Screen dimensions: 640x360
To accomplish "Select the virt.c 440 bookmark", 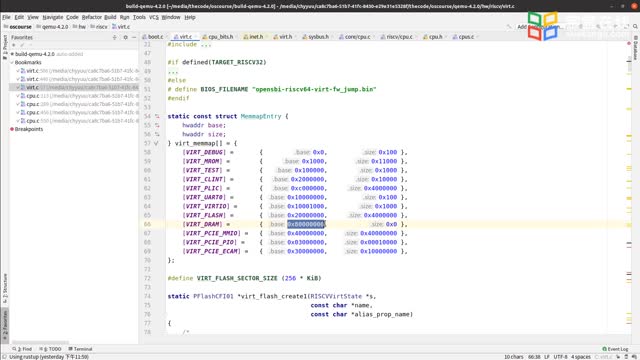I will tap(78, 79).
